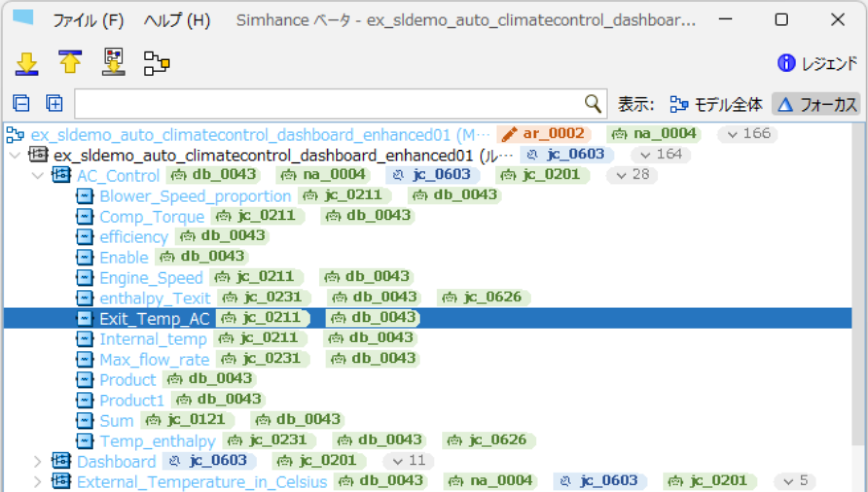Screen dimensions: 868x492
Task: Select the Internal_temp block
Action: [x=153, y=339]
